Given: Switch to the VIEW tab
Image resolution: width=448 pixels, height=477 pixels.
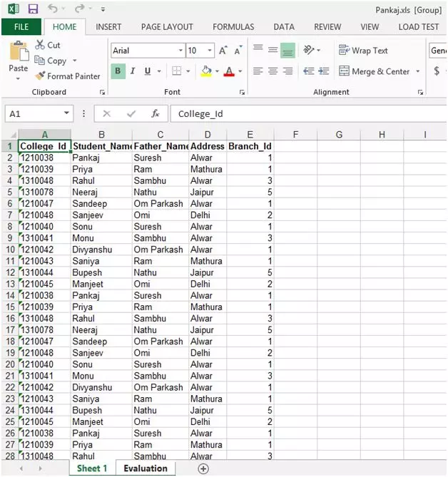Looking at the screenshot, I should pos(370,27).
